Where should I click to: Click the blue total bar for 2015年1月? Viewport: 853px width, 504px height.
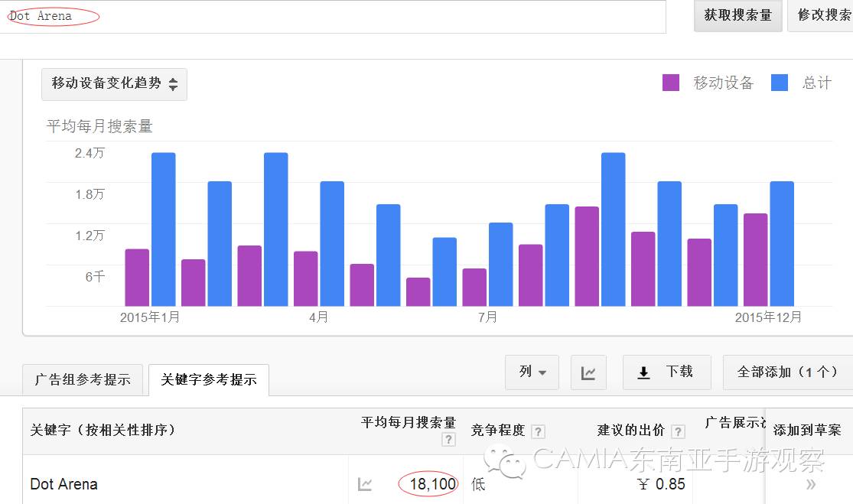(x=163, y=229)
